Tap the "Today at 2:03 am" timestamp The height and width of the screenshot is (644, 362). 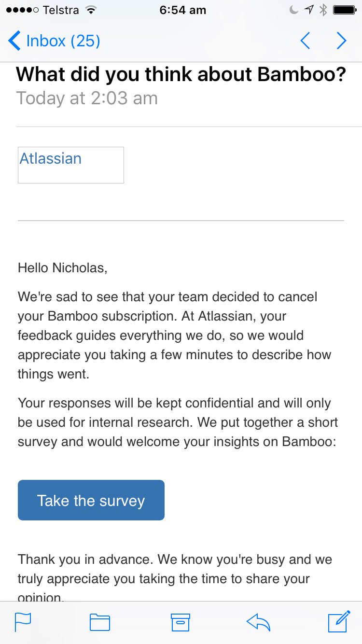pos(87,98)
